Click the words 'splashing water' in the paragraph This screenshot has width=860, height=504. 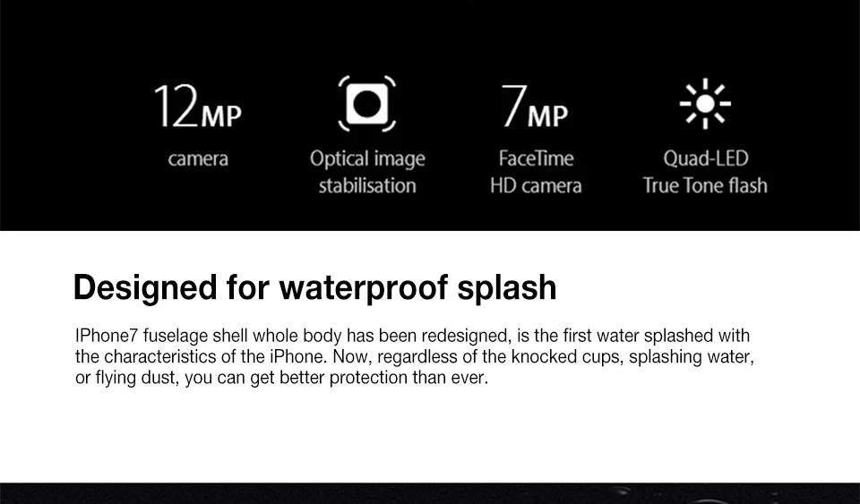coord(691,357)
